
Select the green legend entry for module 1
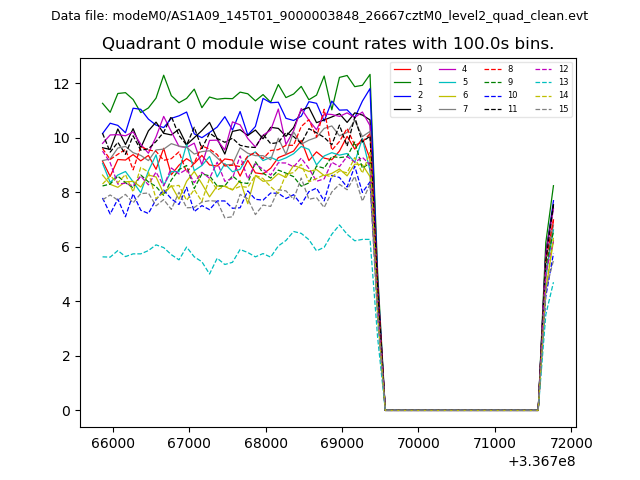[x=402, y=82]
